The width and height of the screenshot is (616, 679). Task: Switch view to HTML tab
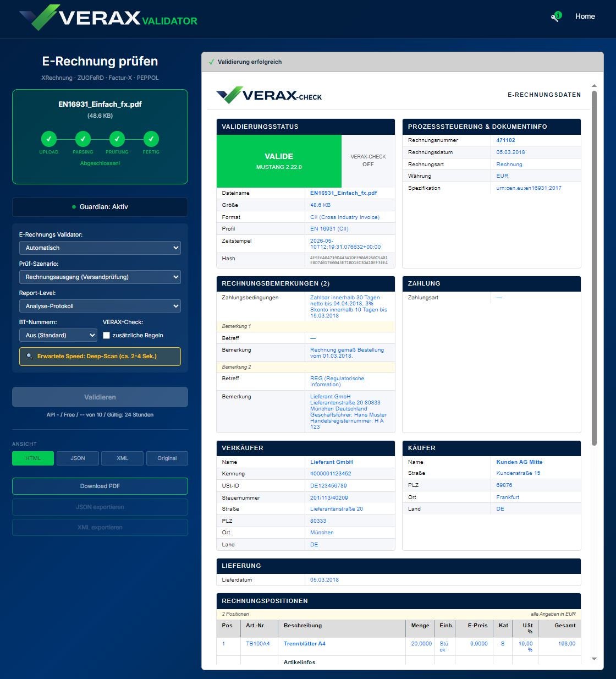pos(33,458)
